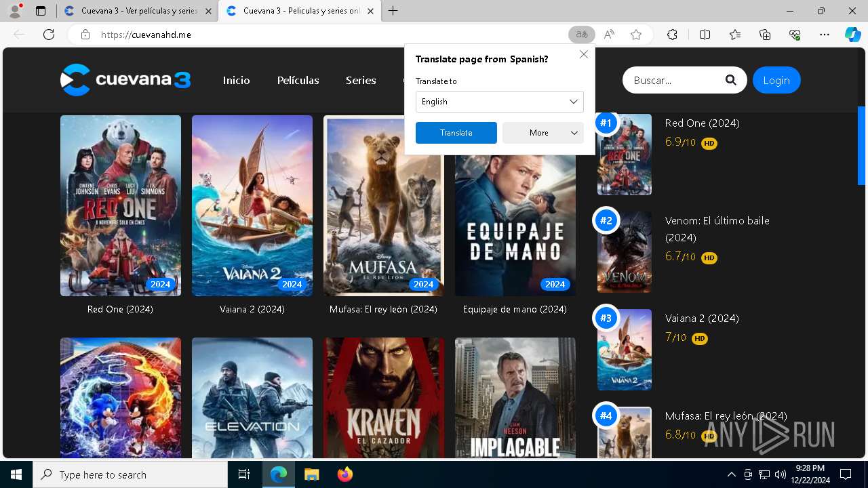Click Mufasa: El rey león (2024) grid title
This screenshot has height=488, width=868.
(x=383, y=309)
